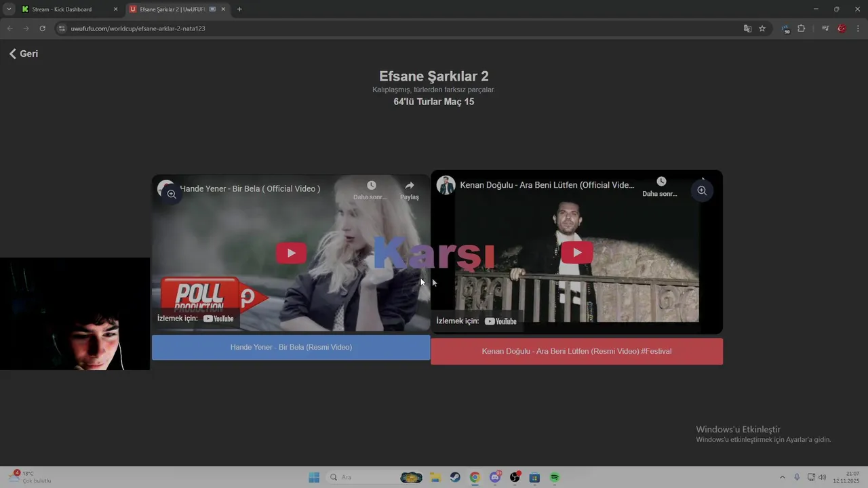Go back with the Geri arrow
The width and height of the screenshot is (868, 488).
23,54
